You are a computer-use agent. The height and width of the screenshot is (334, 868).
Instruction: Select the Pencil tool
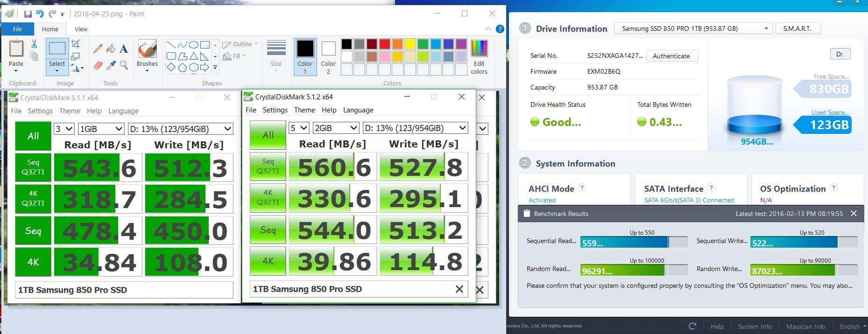pyautogui.click(x=98, y=49)
